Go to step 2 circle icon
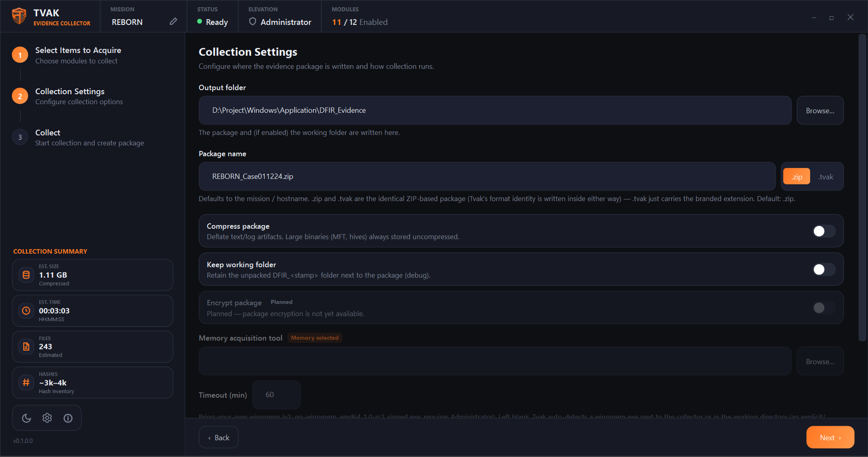The image size is (868, 457). click(20, 96)
